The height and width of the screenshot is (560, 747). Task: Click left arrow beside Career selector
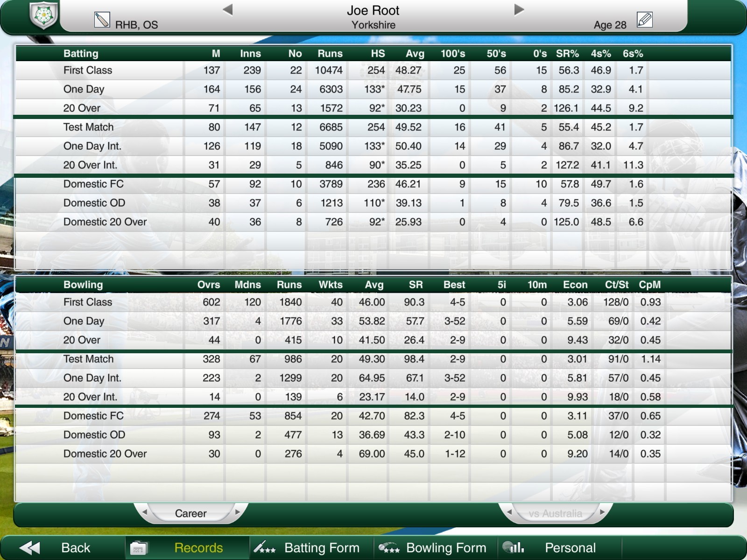(x=145, y=512)
